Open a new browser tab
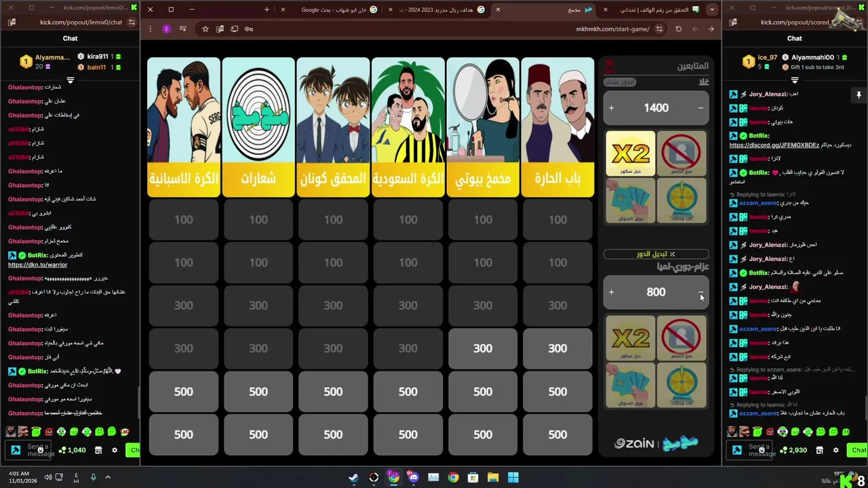 (267, 9)
